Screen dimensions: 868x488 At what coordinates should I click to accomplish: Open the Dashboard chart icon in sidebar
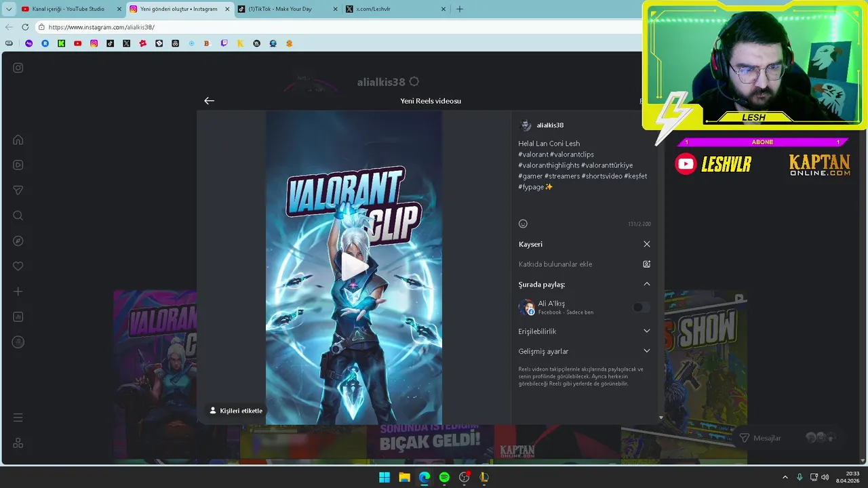point(18,317)
